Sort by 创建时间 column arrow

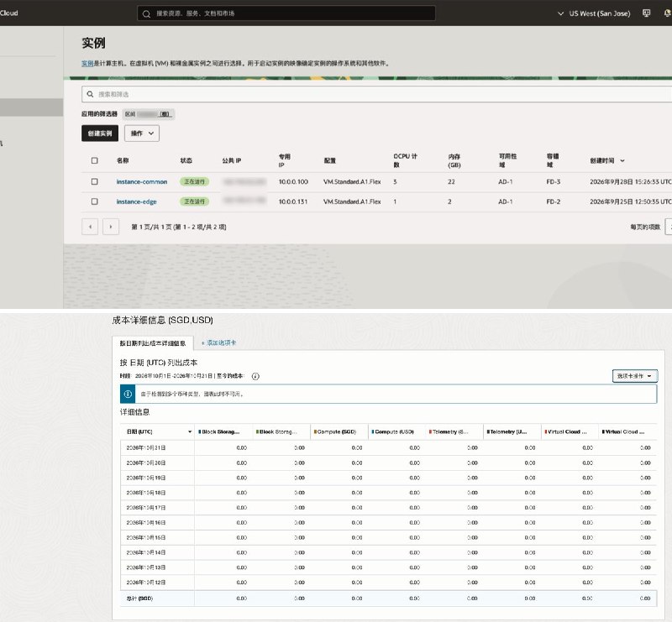pyautogui.click(x=622, y=160)
